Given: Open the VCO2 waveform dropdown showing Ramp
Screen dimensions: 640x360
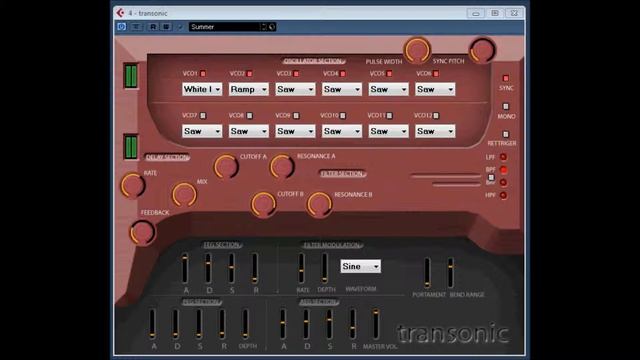Looking at the screenshot, I should click(249, 89).
